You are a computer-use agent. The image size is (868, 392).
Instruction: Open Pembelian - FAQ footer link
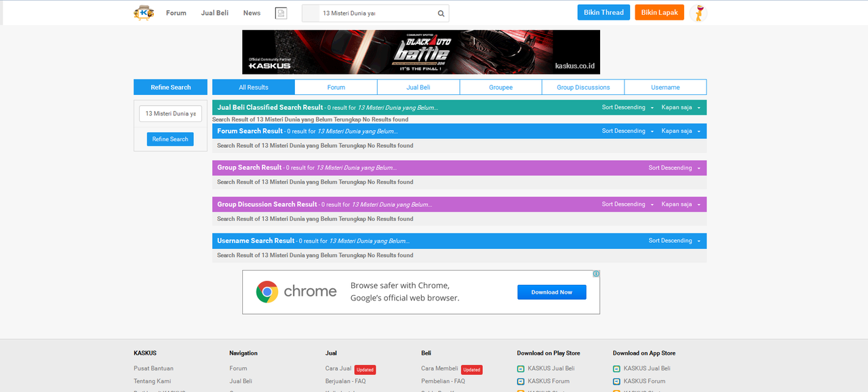click(x=443, y=381)
